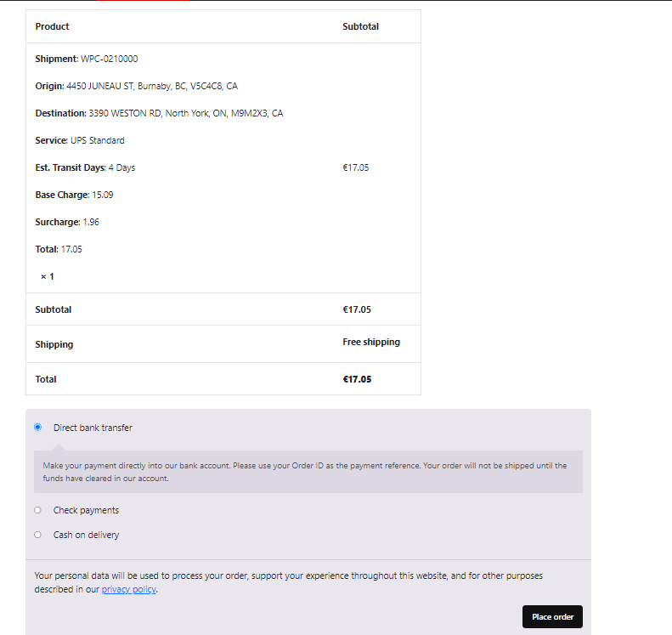The height and width of the screenshot is (635, 672).
Task: Click the Direct bank transfer label text
Action: (x=93, y=428)
